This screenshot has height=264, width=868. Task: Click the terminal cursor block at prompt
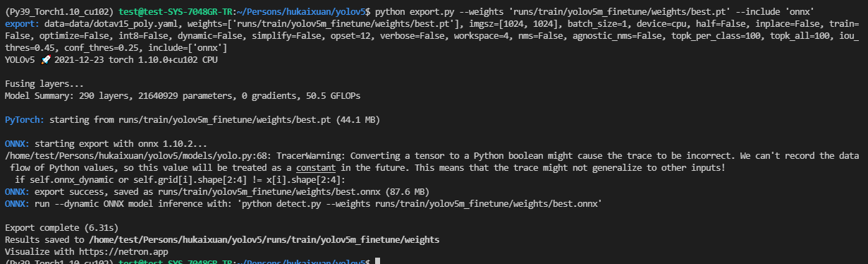click(378, 261)
